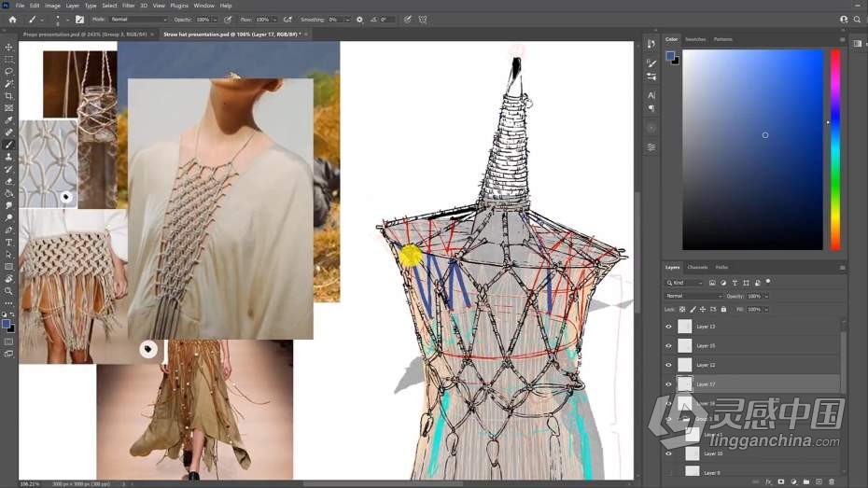The width and height of the screenshot is (868, 488).
Task: Toggle visibility of Layer 15
Action: (x=668, y=345)
